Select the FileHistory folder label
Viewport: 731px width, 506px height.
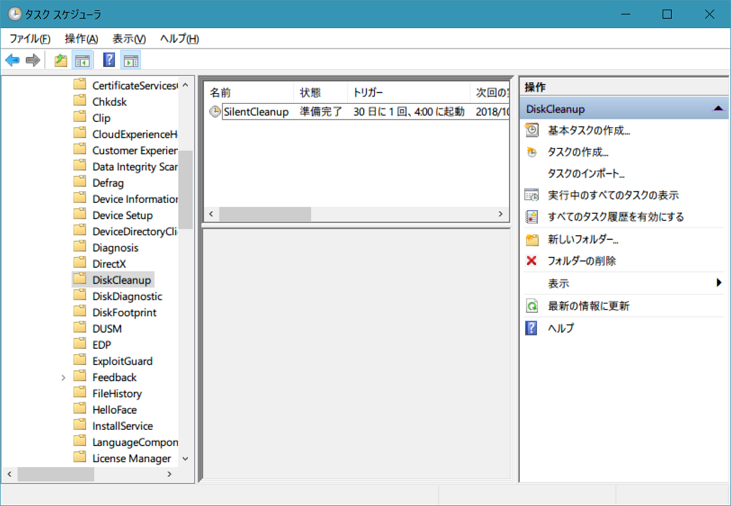tap(117, 394)
